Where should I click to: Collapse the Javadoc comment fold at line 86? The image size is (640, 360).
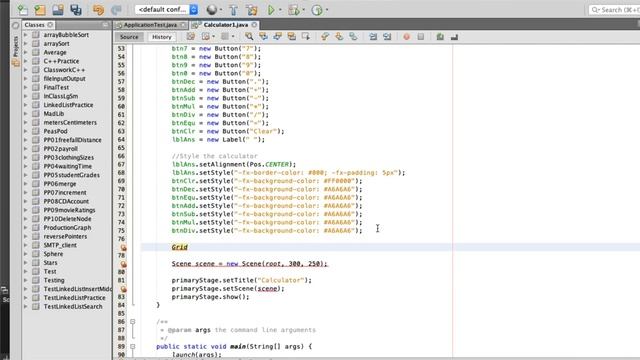click(x=133, y=322)
